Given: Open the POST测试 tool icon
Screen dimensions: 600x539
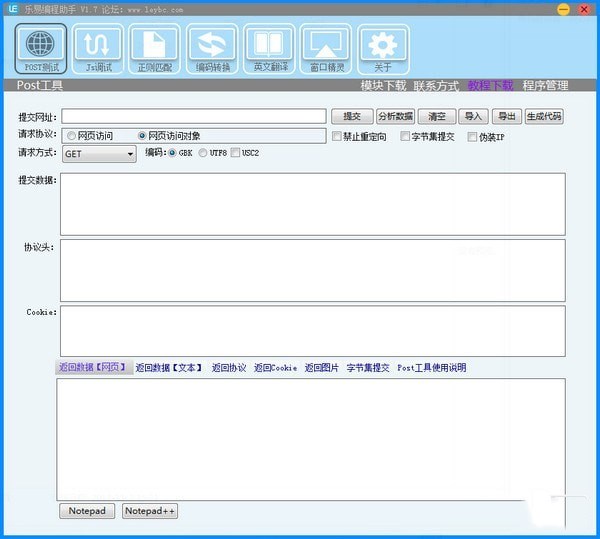Looking at the screenshot, I should [41, 50].
